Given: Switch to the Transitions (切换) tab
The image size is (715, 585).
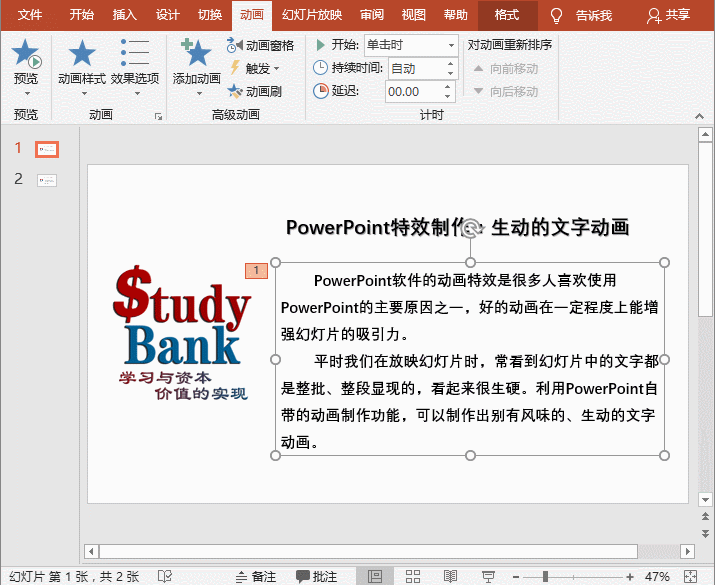Looking at the screenshot, I should [210, 15].
